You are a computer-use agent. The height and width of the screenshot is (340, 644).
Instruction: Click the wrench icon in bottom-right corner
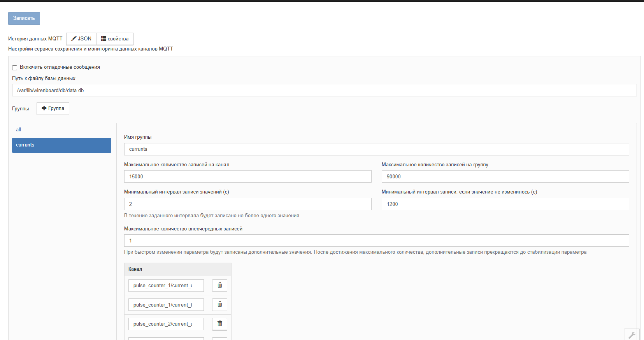click(x=632, y=335)
